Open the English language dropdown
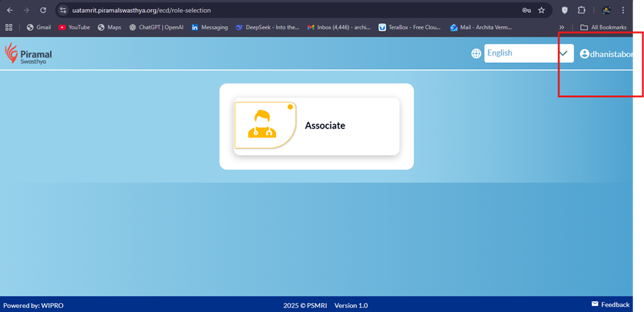This screenshot has height=312, width=644. [528, 53]
